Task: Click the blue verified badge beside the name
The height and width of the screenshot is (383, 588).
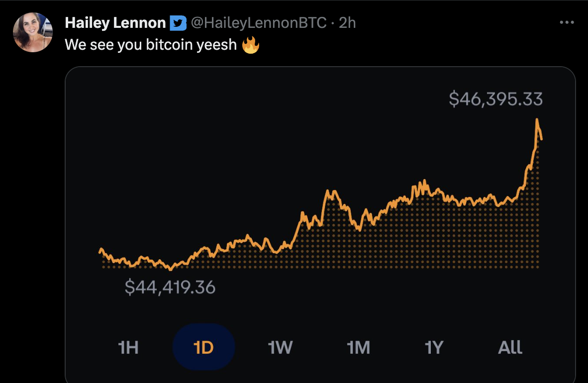Action: 178,23
